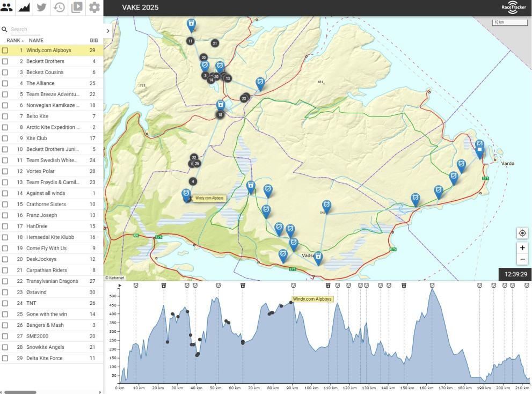The width and height of the screenshot is (532, 394).
Task: Select the HanDreie row
Action: [x=52, y=226]
